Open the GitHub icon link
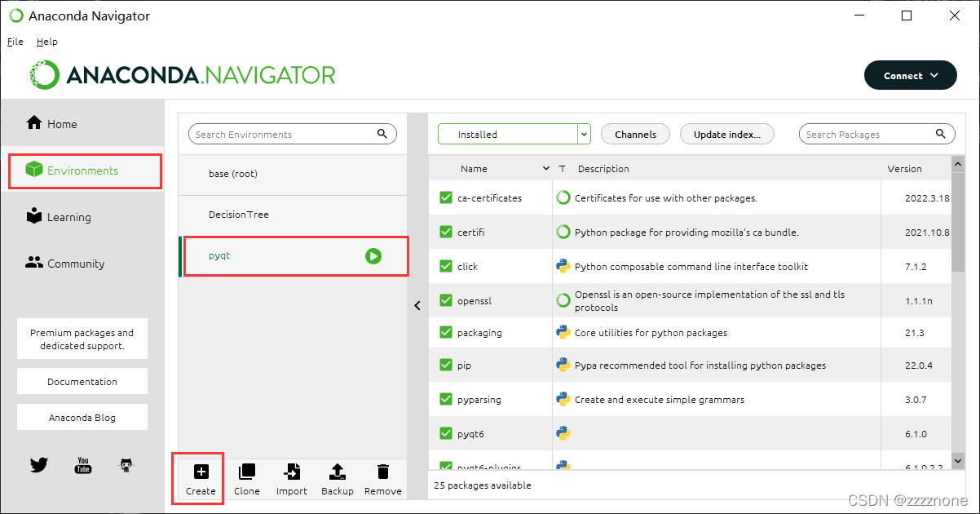Viewport: 980px width, 514px height. [126, 465]
